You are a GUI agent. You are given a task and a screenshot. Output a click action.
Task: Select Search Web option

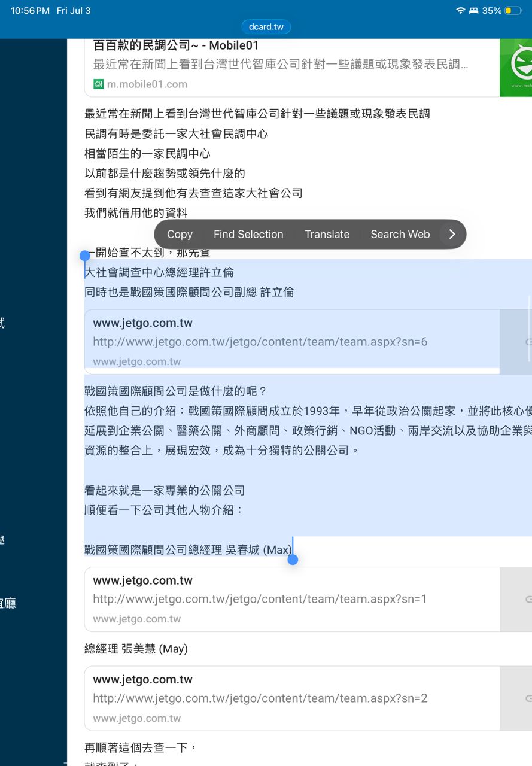[400, 235]
